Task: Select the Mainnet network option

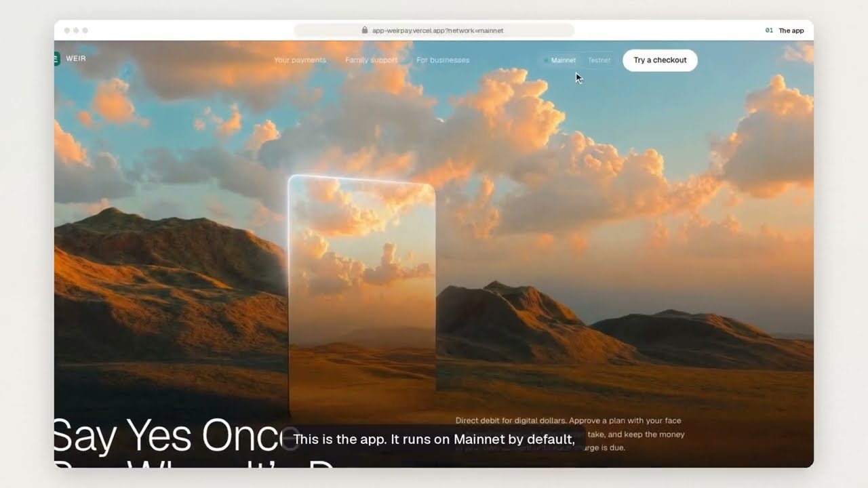Action: (x=560, y=60)
